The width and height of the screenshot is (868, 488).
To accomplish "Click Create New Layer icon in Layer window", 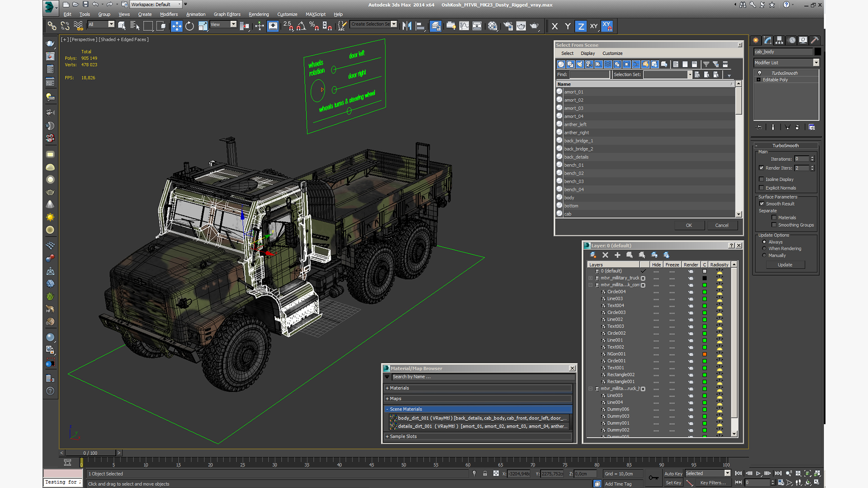I will point(593,255).
